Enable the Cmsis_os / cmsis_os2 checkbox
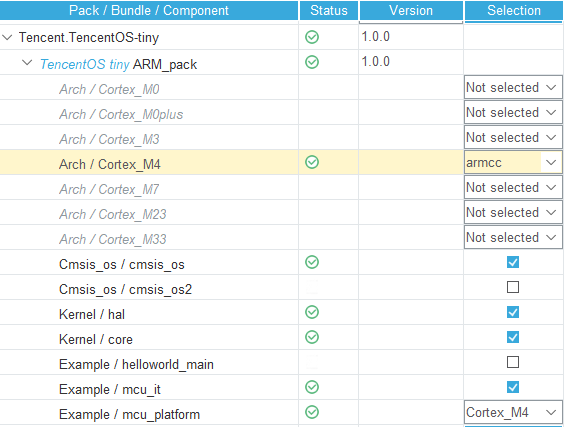Viewport: 564px width, 427px height. pos(513,287)
